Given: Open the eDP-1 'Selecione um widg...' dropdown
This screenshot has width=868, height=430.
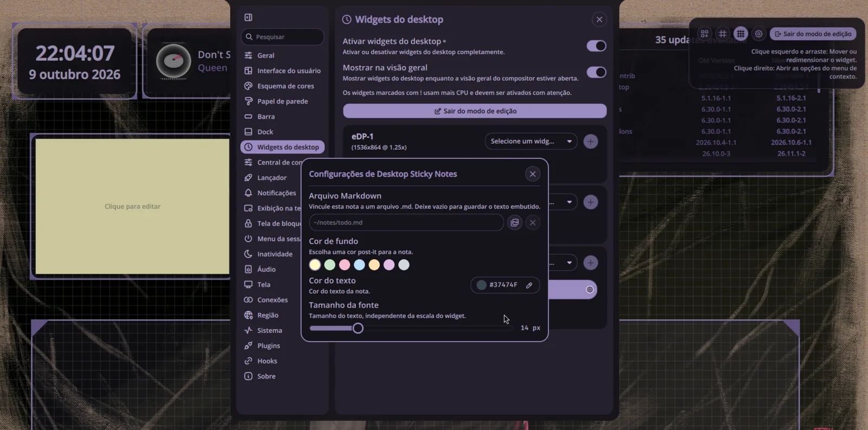Looking at the screenshot, I should (x=531, y=142).
